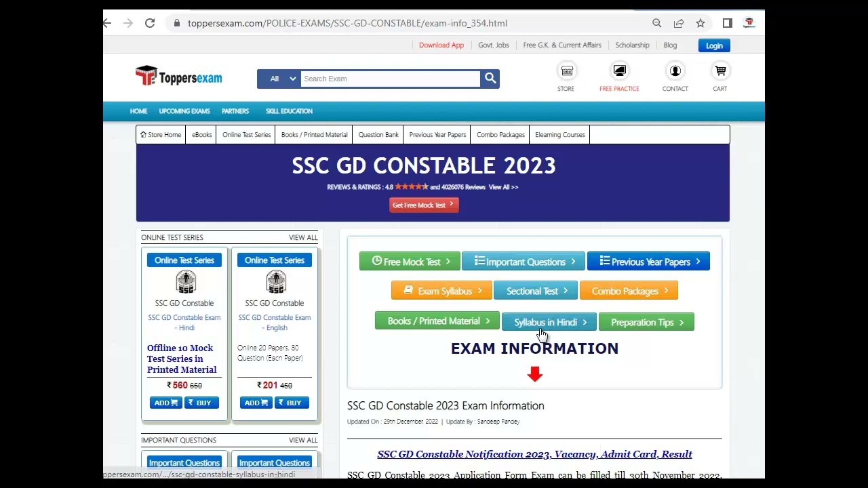This screenshot has height=488, width=868.
Task: Select UPCOMING EXAMS in navigation bar
Action: click(184, 111)
